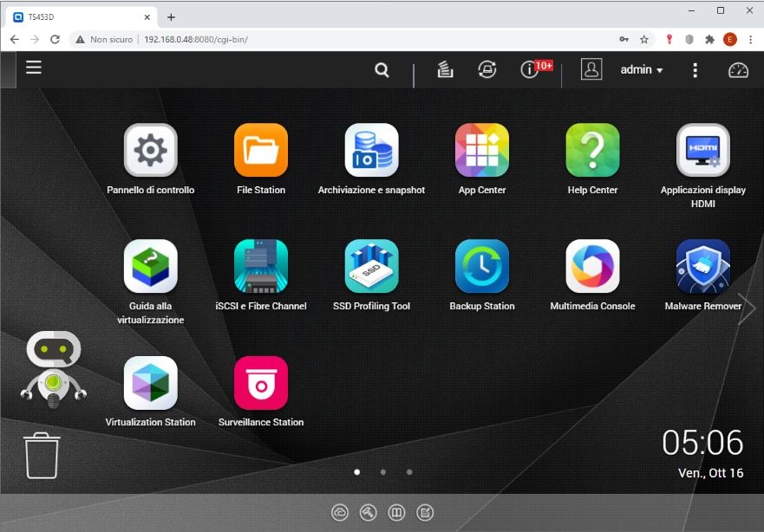Image resolution: width=764 pixels, height=532 pixels.
Task: Open a new browser tab
Action: tap(171, 17)
